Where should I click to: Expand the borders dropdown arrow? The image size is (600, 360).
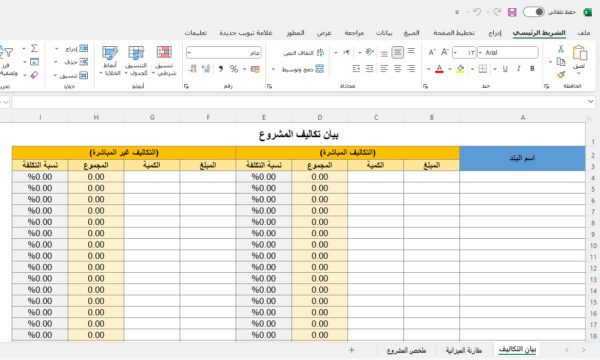click(473, 69)
